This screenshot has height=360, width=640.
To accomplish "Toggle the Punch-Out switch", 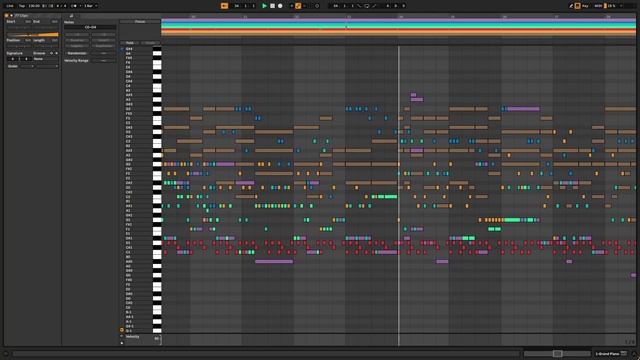I will coord(374,6).
